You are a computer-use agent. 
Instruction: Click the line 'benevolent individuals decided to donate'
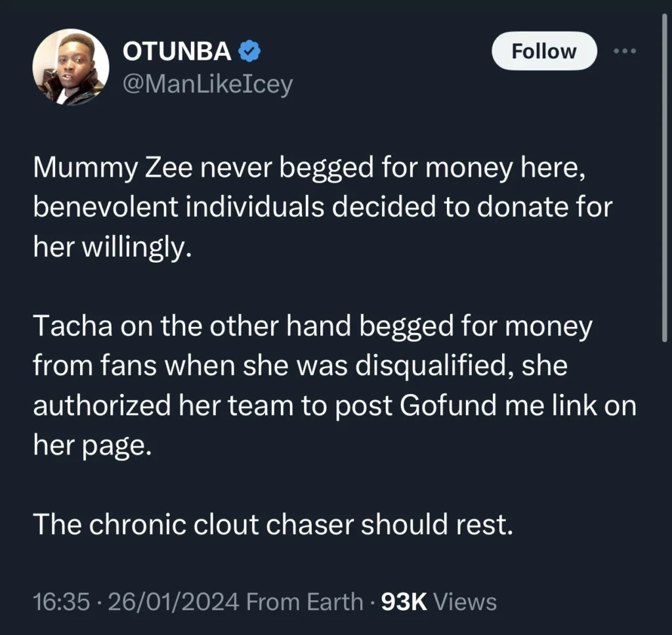pyautogui.click(x=322, y=208)
